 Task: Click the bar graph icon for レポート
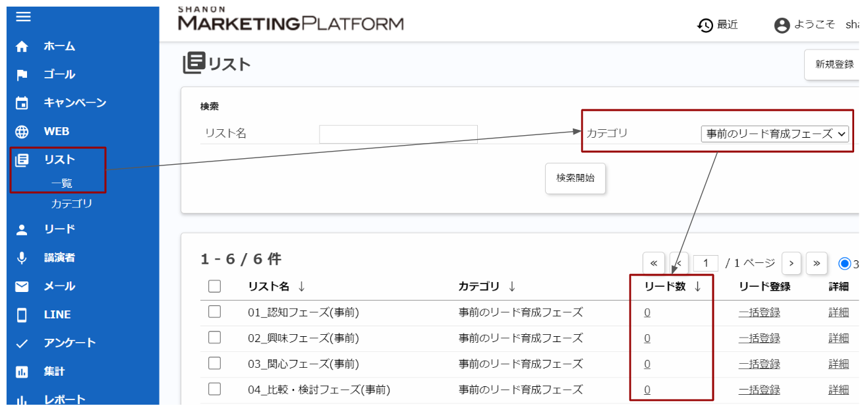tap(22, 399)
